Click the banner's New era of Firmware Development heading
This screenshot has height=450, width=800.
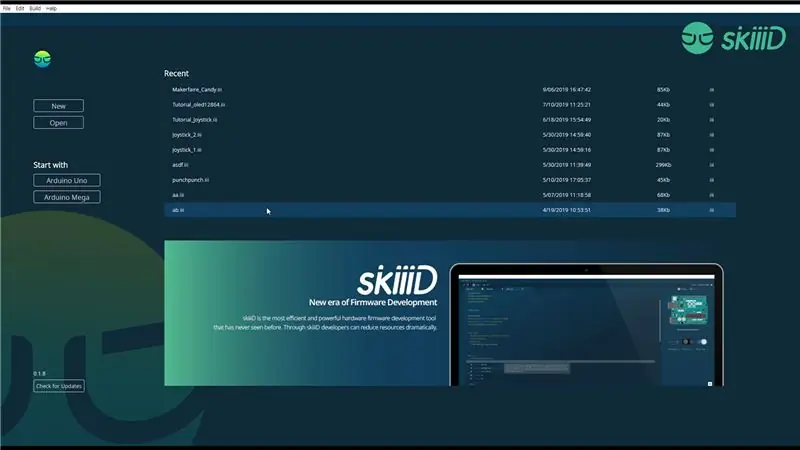[x=373, y=303]
